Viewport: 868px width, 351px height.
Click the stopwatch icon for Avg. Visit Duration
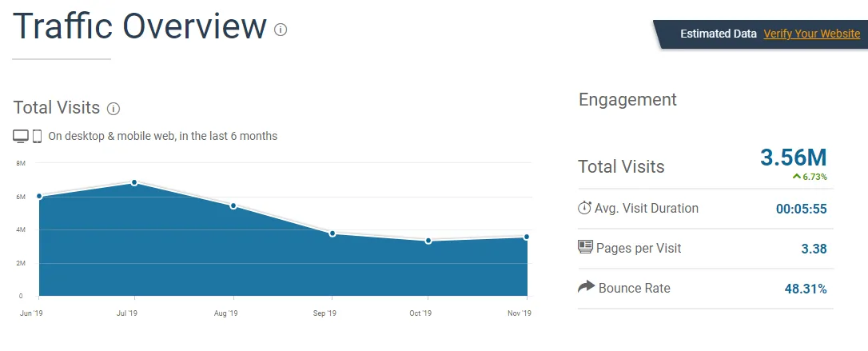tap(584, 208)
